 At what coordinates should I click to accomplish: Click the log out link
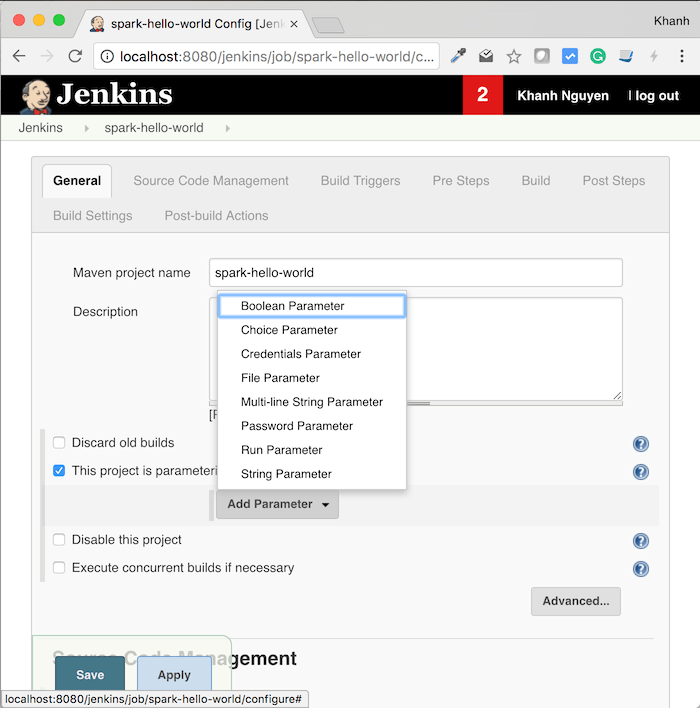click(657, 96)
